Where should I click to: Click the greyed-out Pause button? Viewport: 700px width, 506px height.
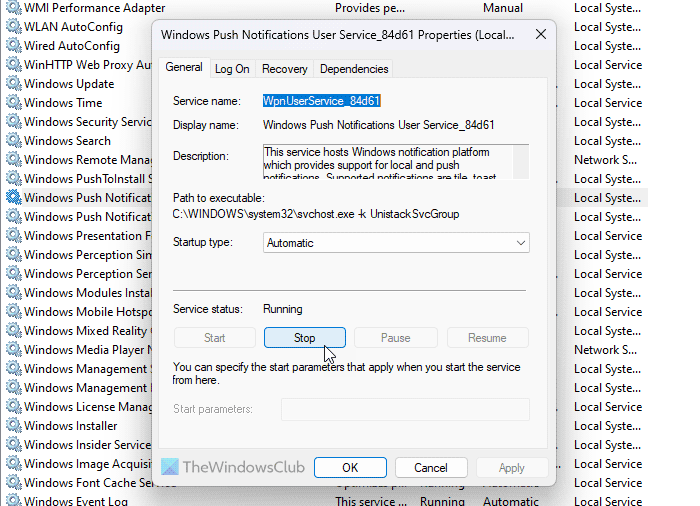pos(396,338)
